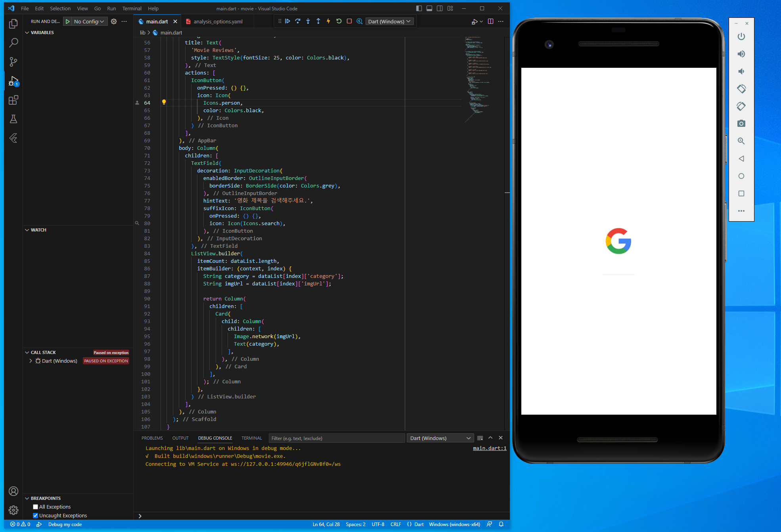The width and height of the screenshot is (781, 532).
Task: Open the Accounts icon
Action: click(x=13, y=491)
